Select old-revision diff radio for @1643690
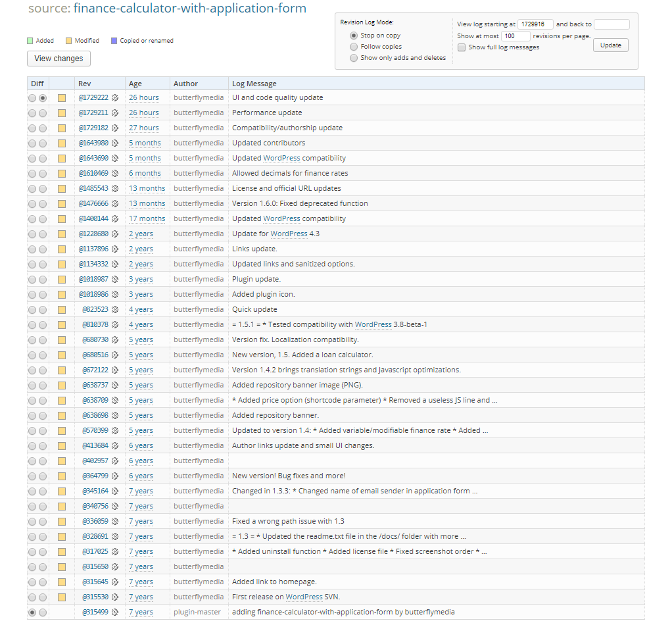 [x=32, y=159]
